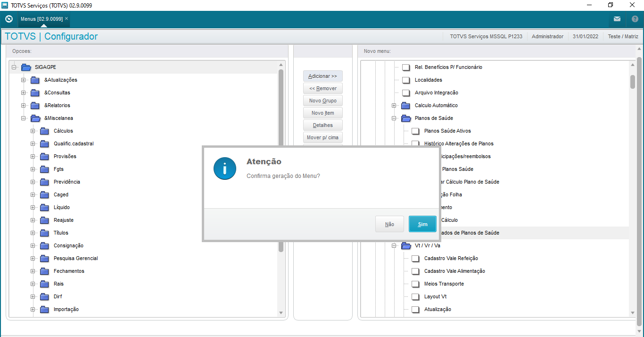Screen dimensions: 644x337
Task: Click the Qualific.cadastral folder icon
Action: [x=45, y=143]
